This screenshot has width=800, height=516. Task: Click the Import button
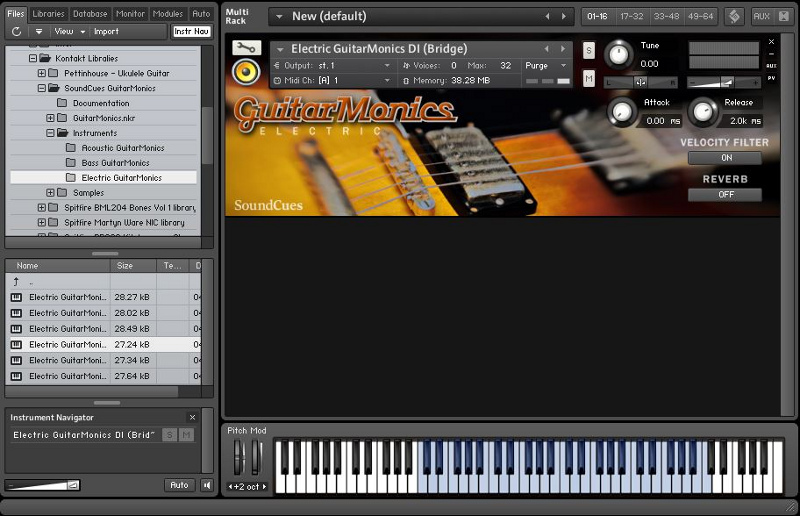tap(106, 32)
